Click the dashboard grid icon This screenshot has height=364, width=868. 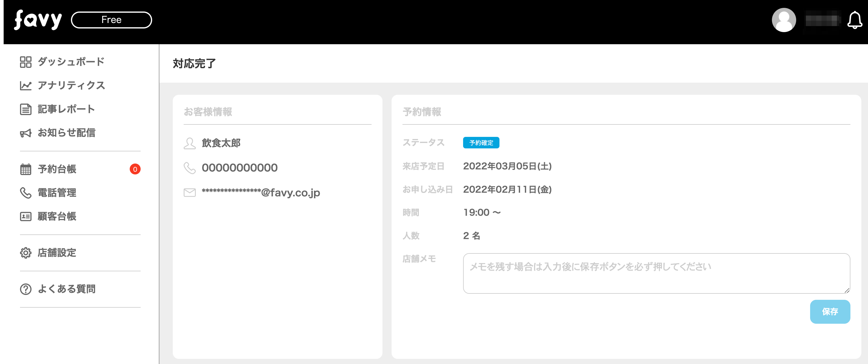point(25,62)
